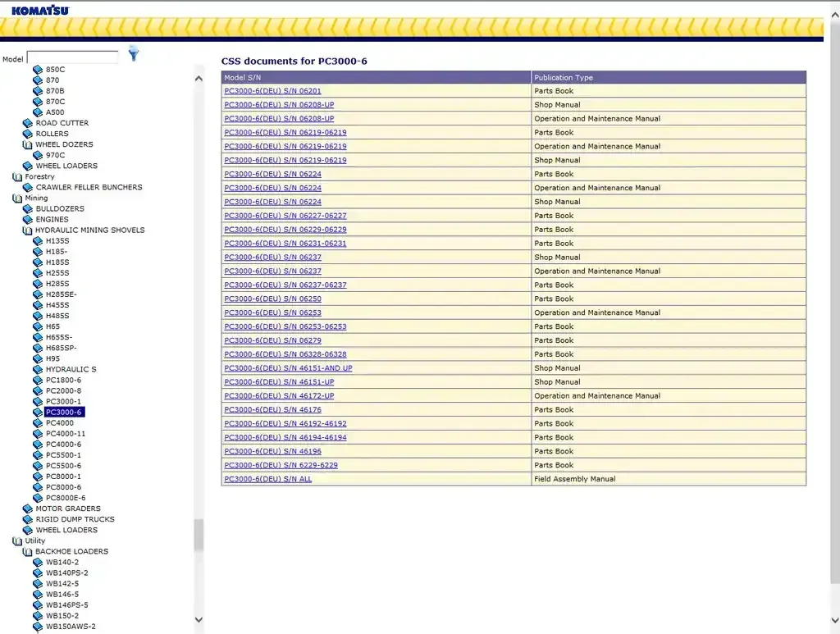Viewport: 840px width, 634px height.
Task: Click the book icon beside MOTOR GRADERS
Action: tap(28, 509)
